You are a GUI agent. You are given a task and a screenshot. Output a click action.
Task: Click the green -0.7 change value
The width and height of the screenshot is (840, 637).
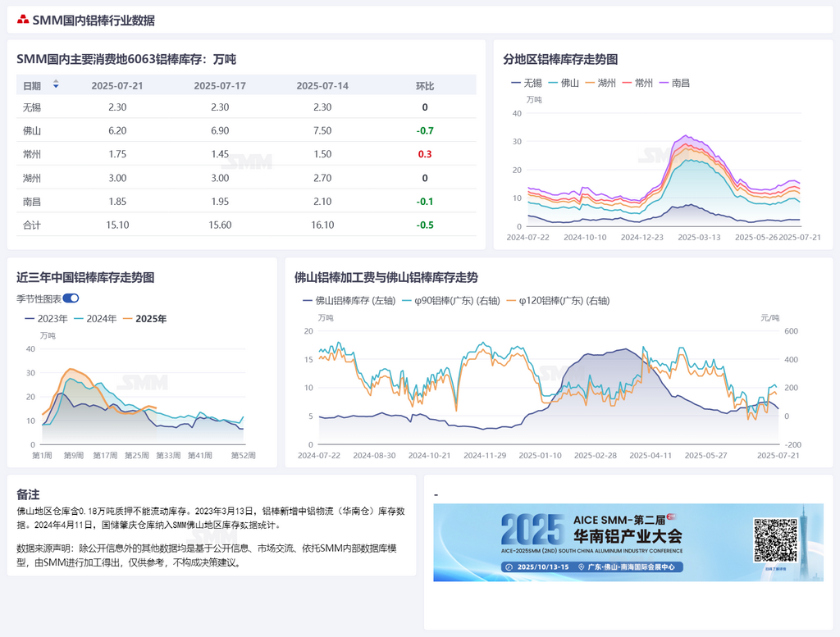tap(425, 130)
